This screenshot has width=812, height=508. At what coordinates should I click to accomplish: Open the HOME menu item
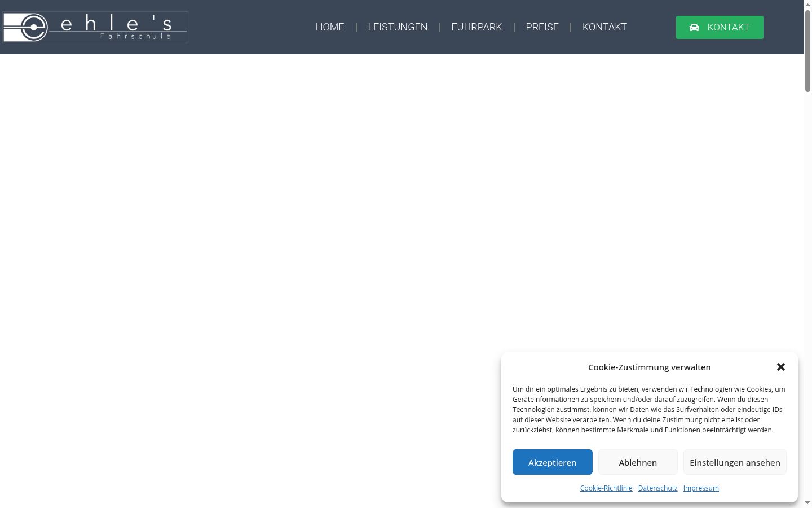point(330,27)
